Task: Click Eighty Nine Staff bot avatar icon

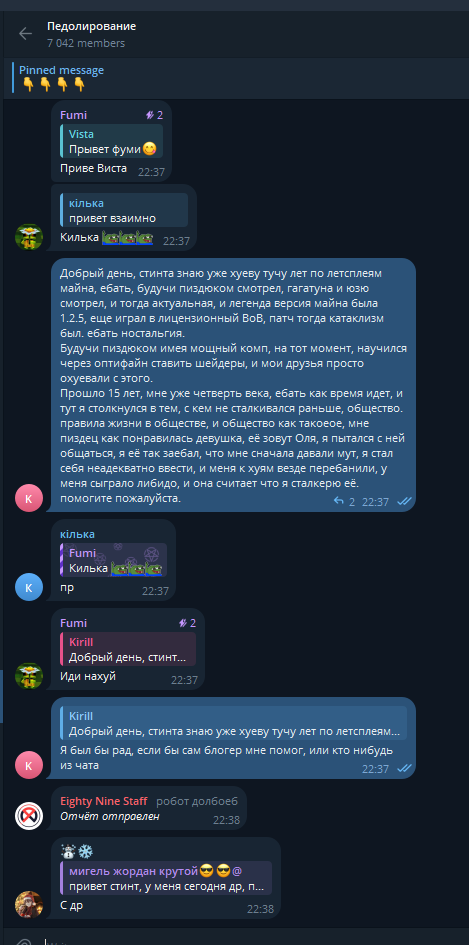Action: [29, 816]
